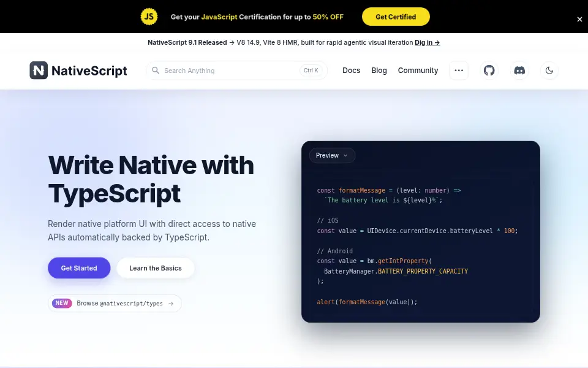This screenshot has height=368, width=588.
Task: Click the NEW gradient badge
Action: [62, 303]
